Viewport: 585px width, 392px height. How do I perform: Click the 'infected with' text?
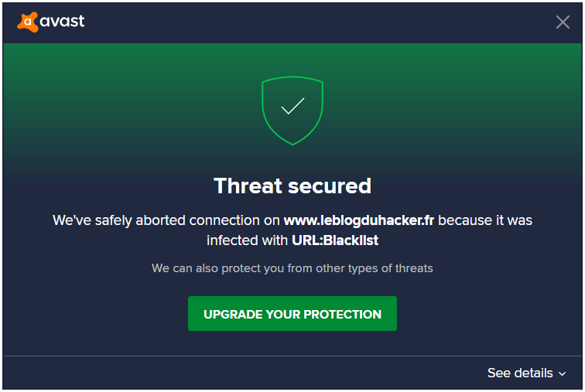pos(247,240)
